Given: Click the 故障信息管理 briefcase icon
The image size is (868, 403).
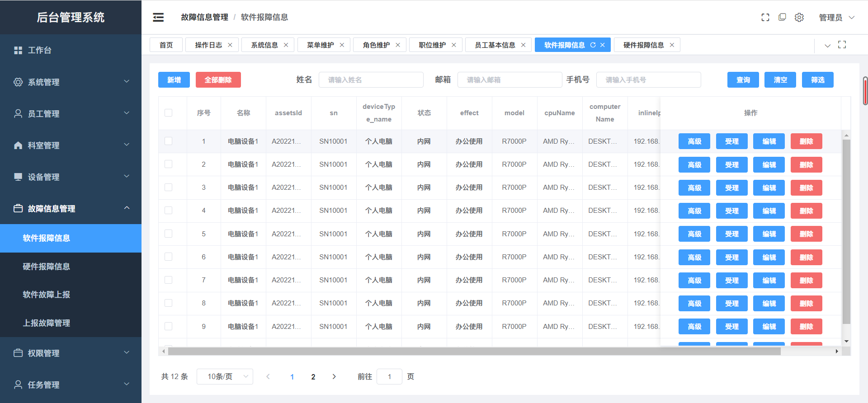Looking at the screenshot, I should (x=18, y=208).
